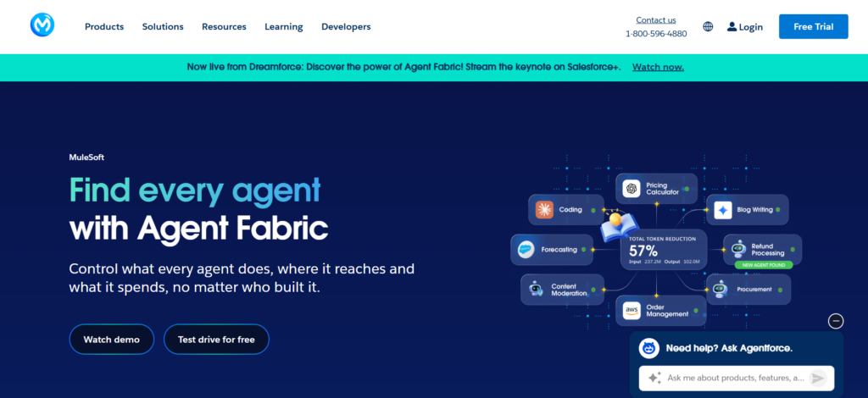The height and width of the screenshot is (398, 868).
Task: Minimize the Agentforce chat widget
Action: (x=836, y=321)
